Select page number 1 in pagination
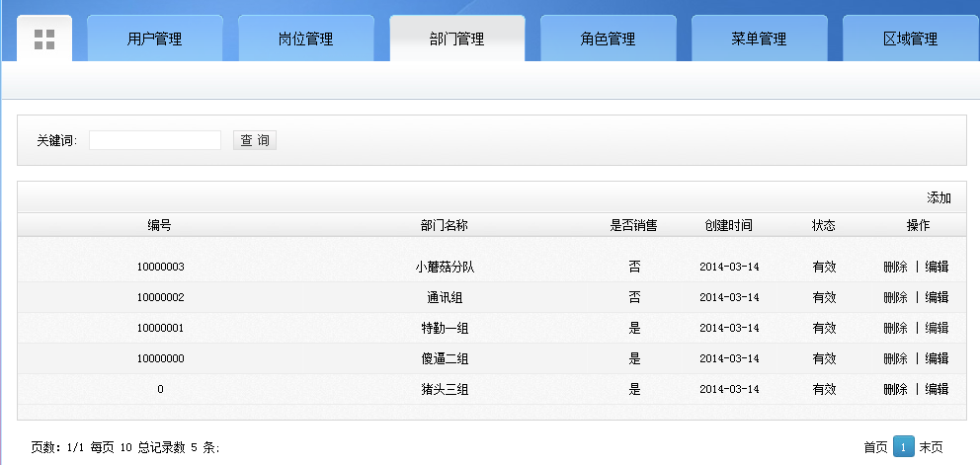 coord(903,447)
